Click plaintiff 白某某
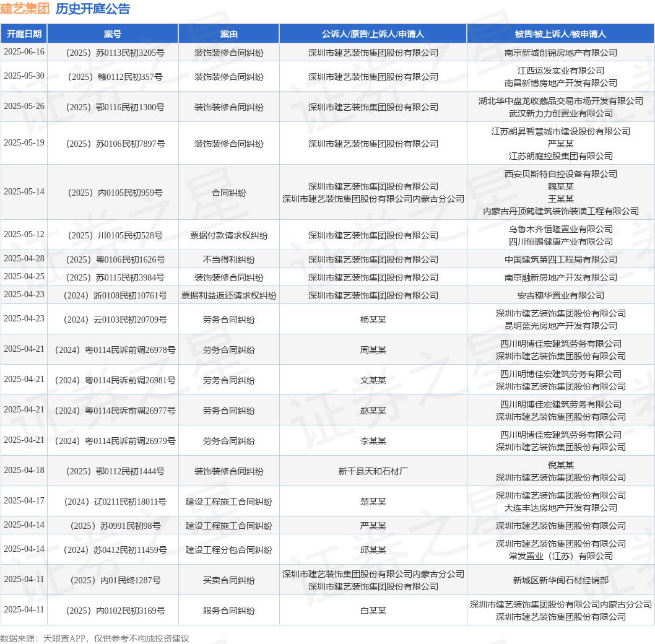Screen dimensions: 655x644 pyautogui.click(x=373, y=611)
